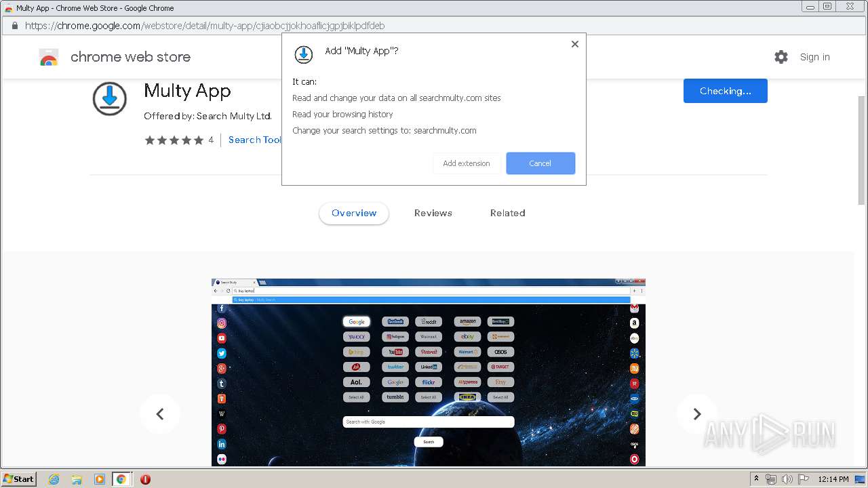The image size is (868, 488).
Task: Cancel the Add Multy App dialog
Action: (540, 163)
